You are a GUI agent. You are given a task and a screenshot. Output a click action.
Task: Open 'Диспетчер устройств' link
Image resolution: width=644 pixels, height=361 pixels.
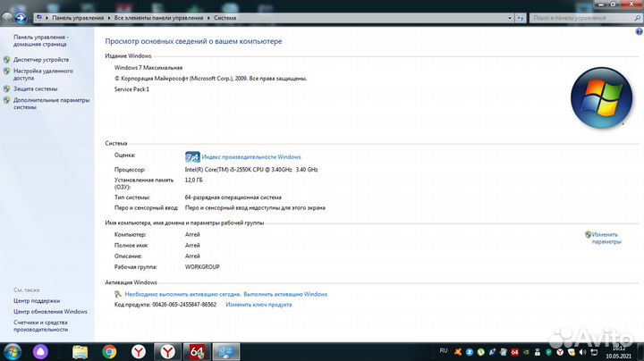[41, 60]
